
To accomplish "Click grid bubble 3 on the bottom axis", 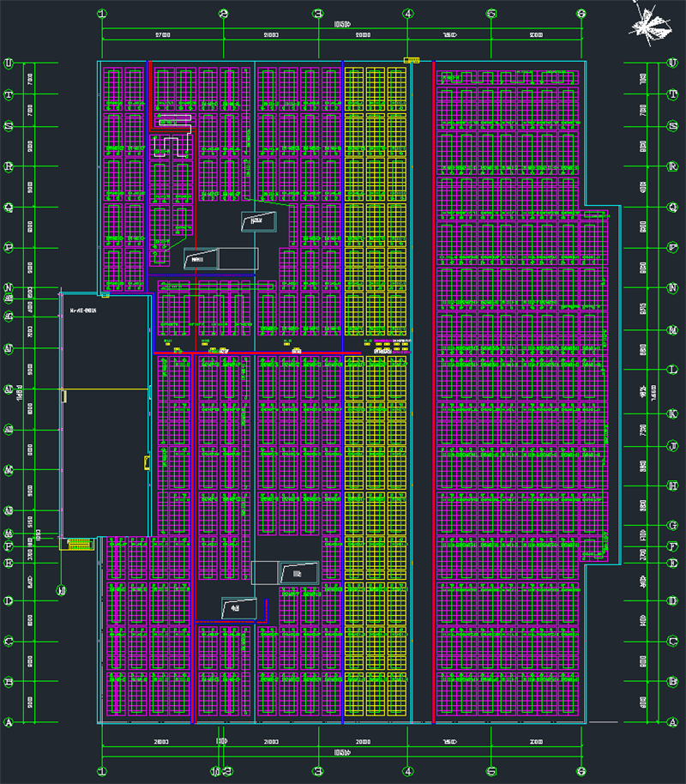I will (318, 770).
